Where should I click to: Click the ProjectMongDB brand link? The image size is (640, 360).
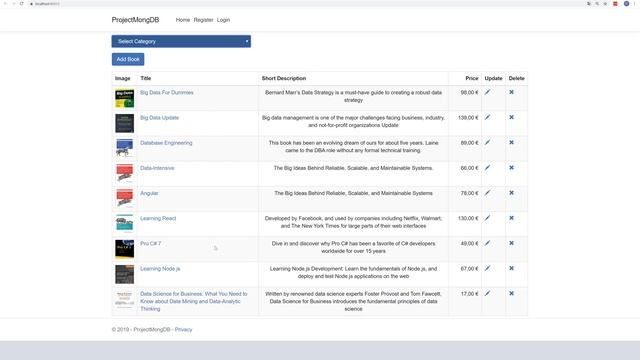pos(136,20)
